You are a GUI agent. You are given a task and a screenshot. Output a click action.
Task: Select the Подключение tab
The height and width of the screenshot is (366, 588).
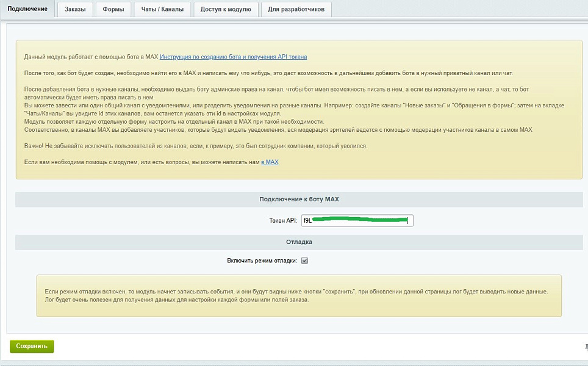tap(27, 9)
